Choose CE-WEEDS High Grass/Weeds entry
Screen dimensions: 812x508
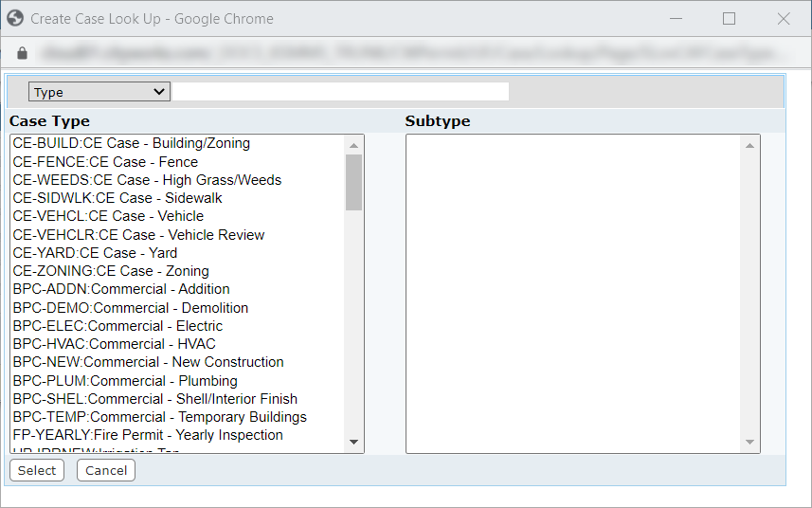point(147,180)
